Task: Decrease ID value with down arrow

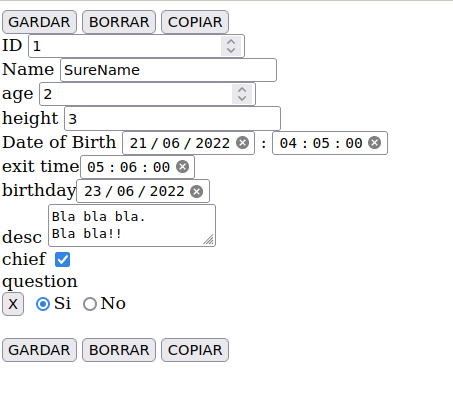Action: pyautogui.click(x=231, y=50)
